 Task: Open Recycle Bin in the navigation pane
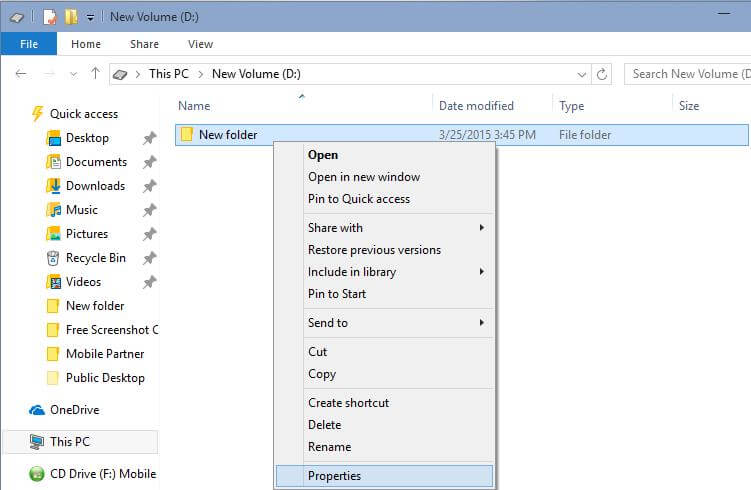tap(95, 258)
